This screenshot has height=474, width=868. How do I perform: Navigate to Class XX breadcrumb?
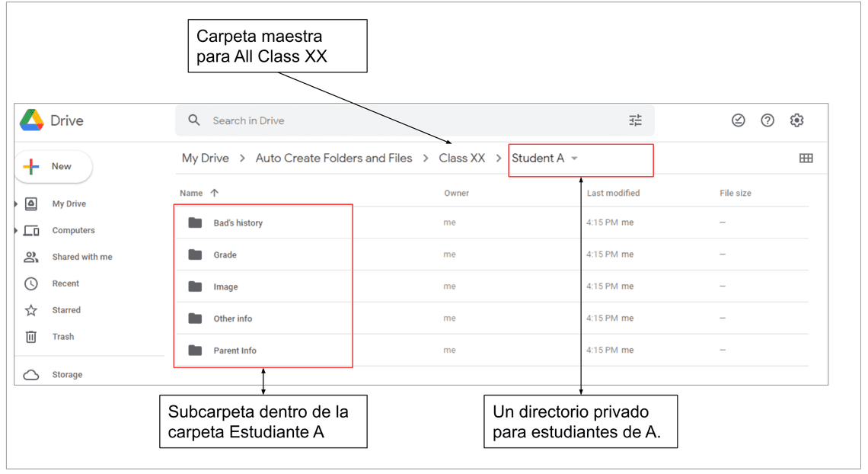tap(461, 159)
